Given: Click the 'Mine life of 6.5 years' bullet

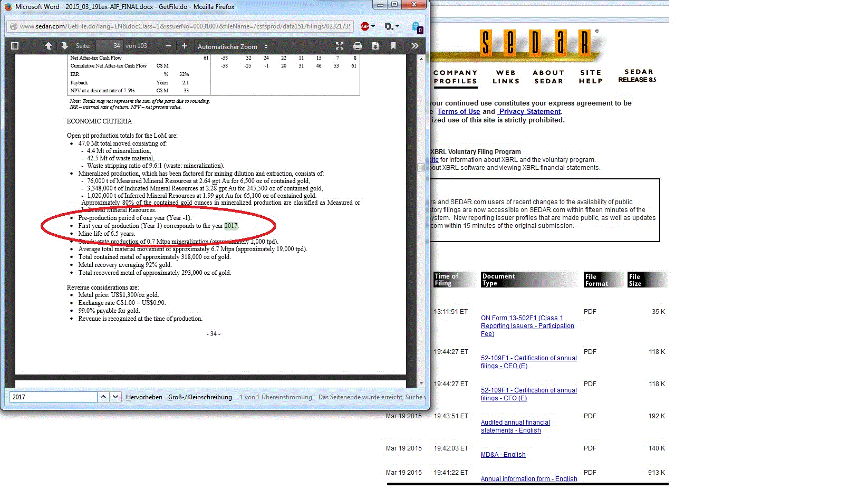Looking at the screenshot, I should click(107, 234).
